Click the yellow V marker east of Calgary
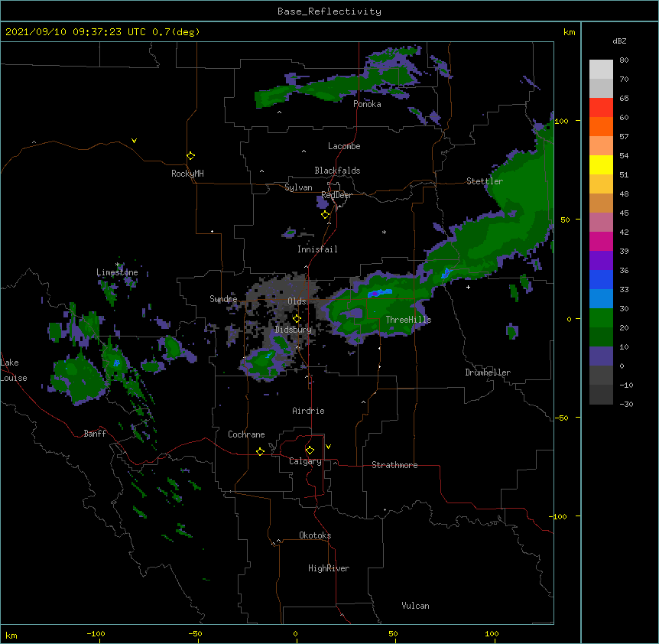Viewport: 659px width, 644px height. coord(328,447)
